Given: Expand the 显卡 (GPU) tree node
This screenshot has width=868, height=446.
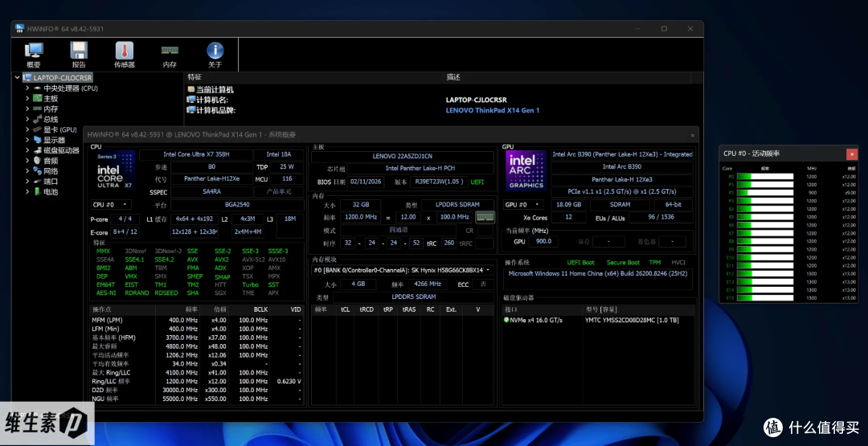Looking at the screenshot, I should (27, 129).
